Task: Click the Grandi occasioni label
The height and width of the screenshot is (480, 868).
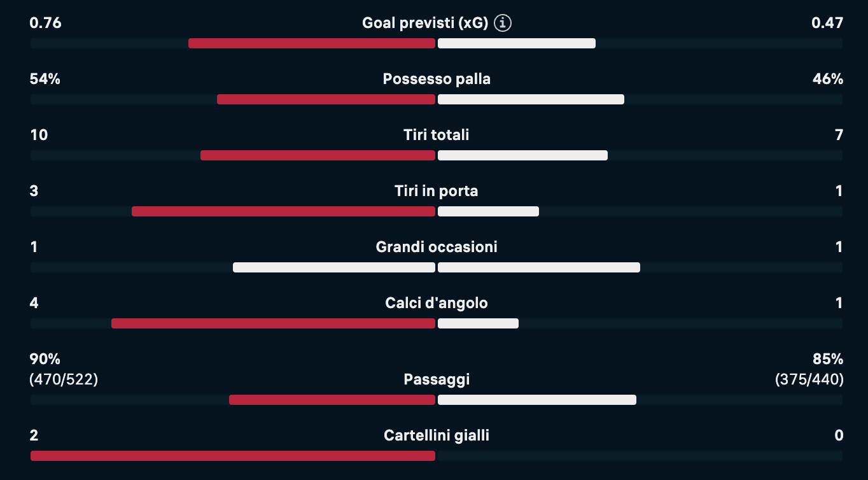Action: coord(437,247)
